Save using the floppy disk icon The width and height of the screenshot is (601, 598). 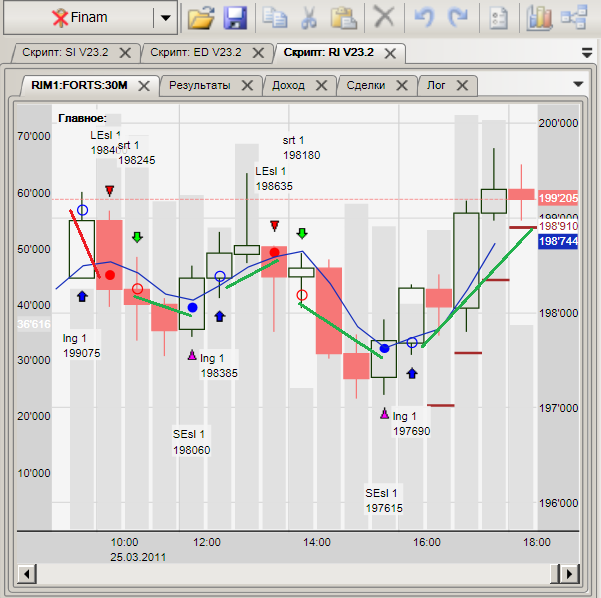pos(235,18)
